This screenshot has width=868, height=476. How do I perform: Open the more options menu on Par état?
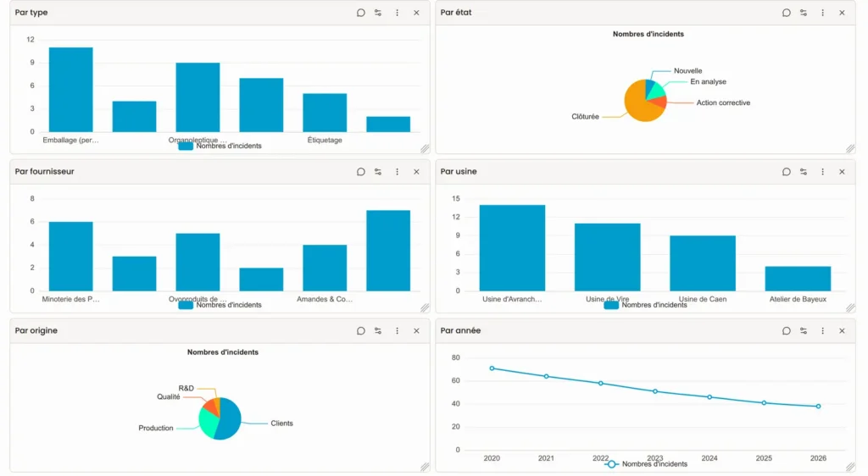(x=822, y=13)
